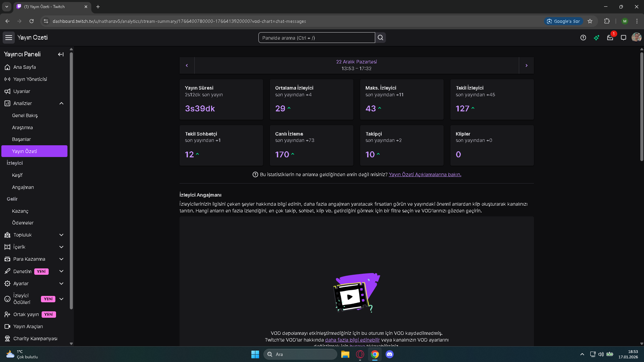644x362 pixels.
Task: Select Yayın Özeti in the sidebar
Action: [x=34, y=151]
